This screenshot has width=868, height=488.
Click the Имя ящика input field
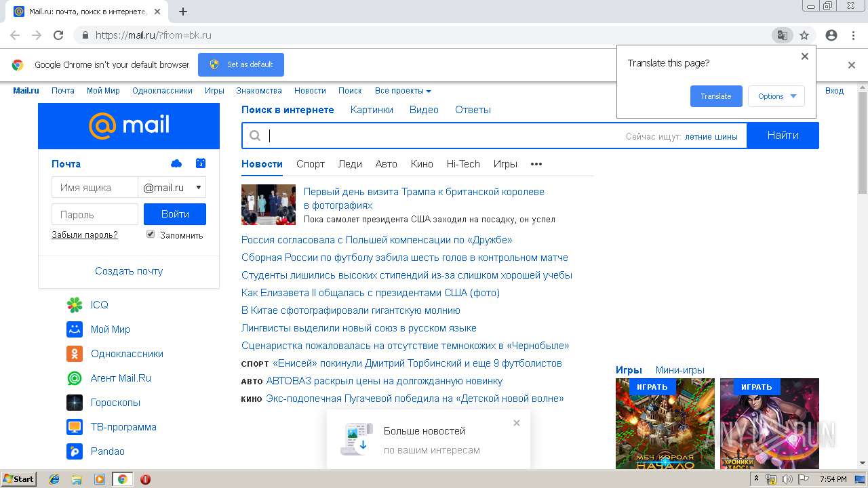(95, 188)
